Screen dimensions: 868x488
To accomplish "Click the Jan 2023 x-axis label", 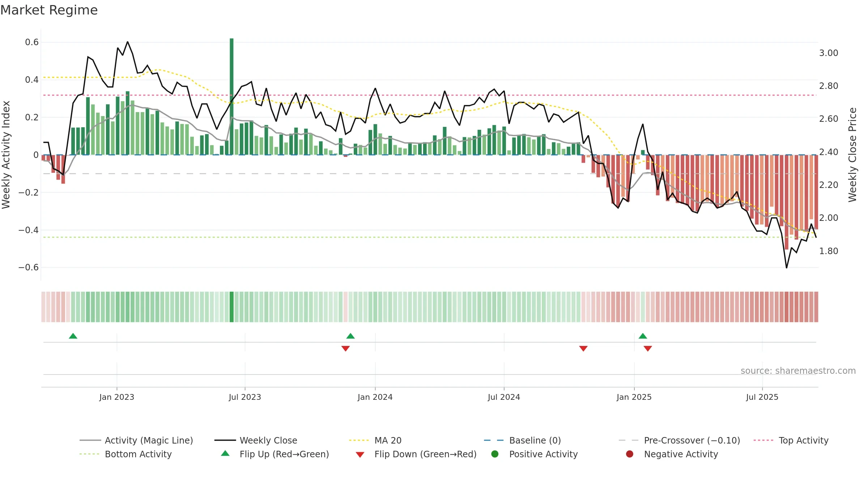I will point(117,397).
